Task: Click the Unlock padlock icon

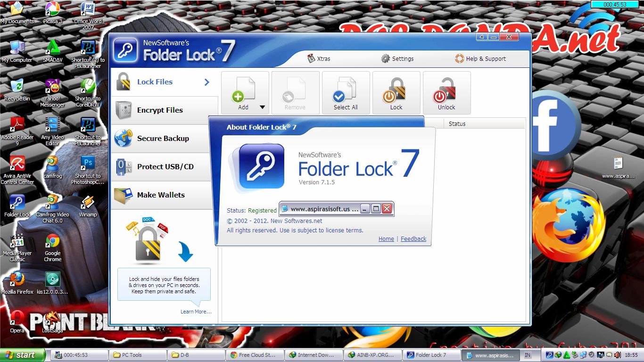Action: (446, 93)
